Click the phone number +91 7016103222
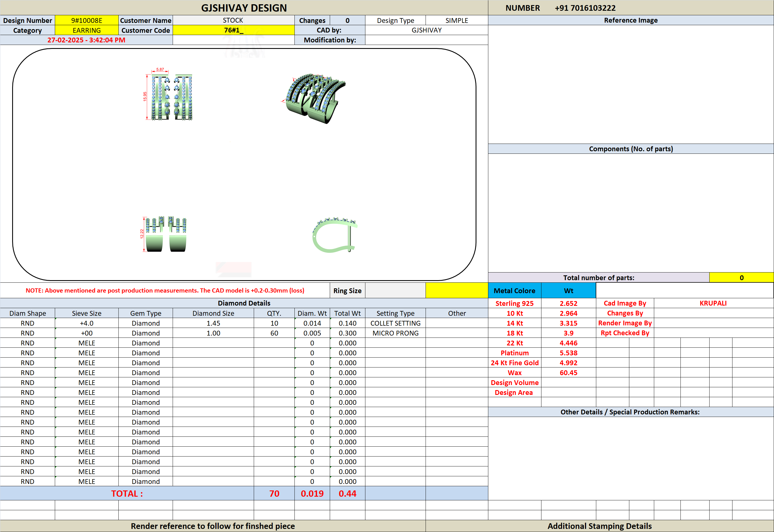Viewport: 774px width, 532px height. [585, 8]
